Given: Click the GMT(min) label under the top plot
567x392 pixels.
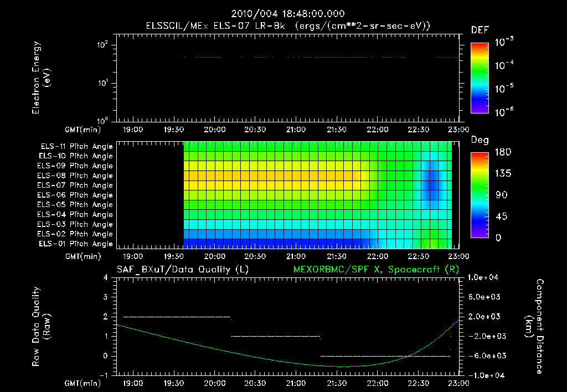Looking at the screenshot, I should point(83,130).
